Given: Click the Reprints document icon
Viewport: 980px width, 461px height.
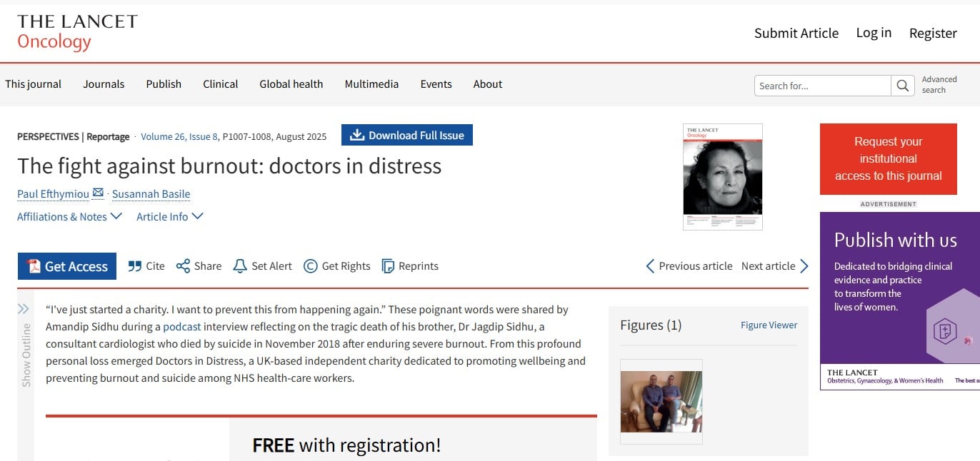Looking at the screenshot, I should [x=388, y=266].
